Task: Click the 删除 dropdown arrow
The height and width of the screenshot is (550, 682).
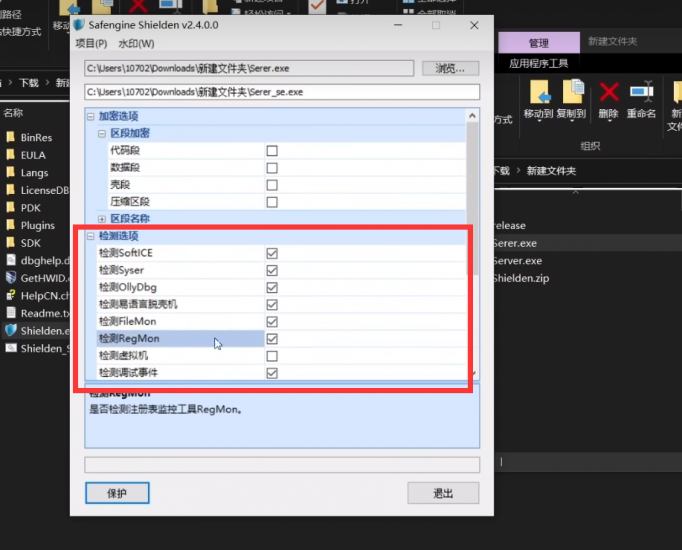Action: point(609,121)
